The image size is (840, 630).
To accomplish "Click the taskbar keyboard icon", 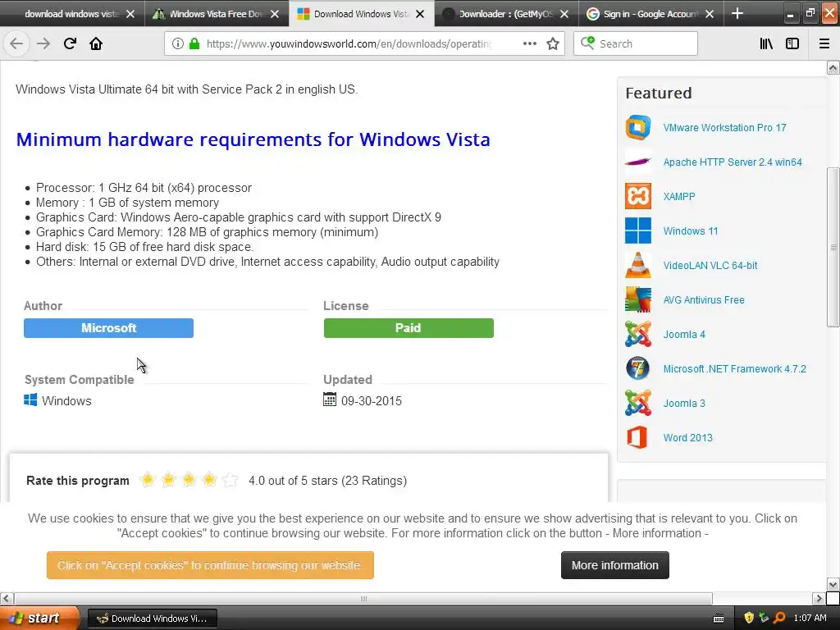I will pyautogui.click(x=719, y=619).
